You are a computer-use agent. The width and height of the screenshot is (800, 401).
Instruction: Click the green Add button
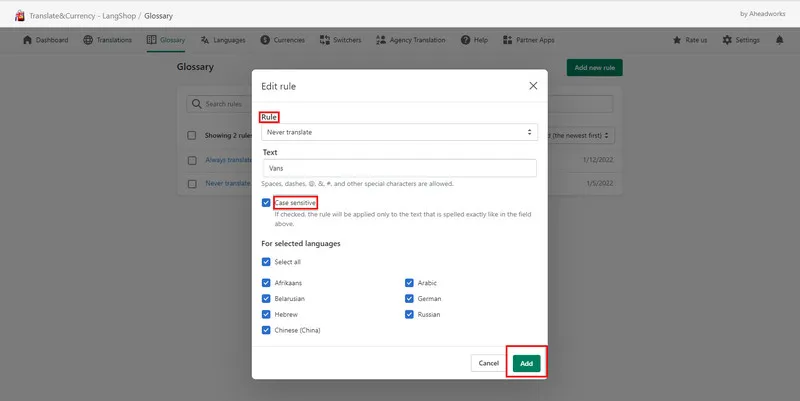click(x=527, y=363)
